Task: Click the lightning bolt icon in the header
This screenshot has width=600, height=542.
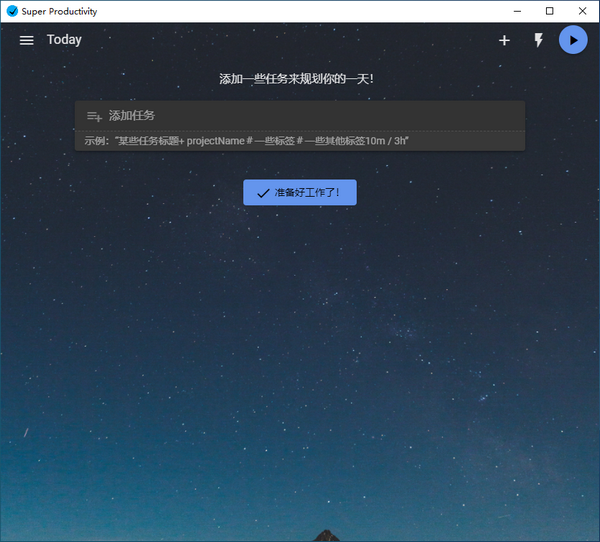Action: 538,40
